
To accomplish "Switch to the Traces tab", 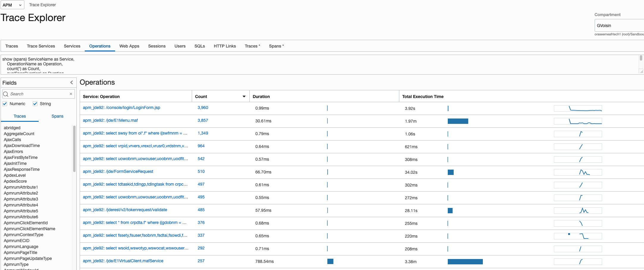I will point(12,46).
